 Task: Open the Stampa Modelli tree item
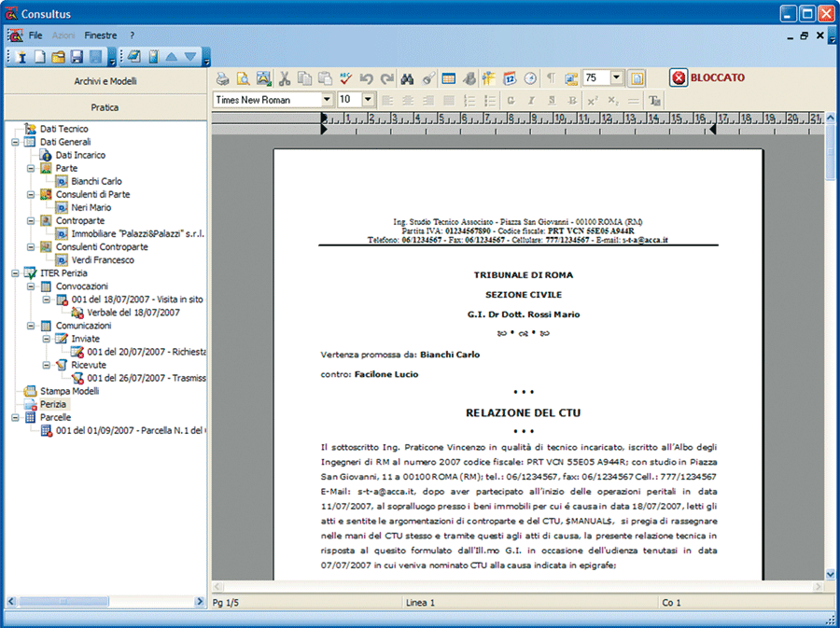point(69,391)
